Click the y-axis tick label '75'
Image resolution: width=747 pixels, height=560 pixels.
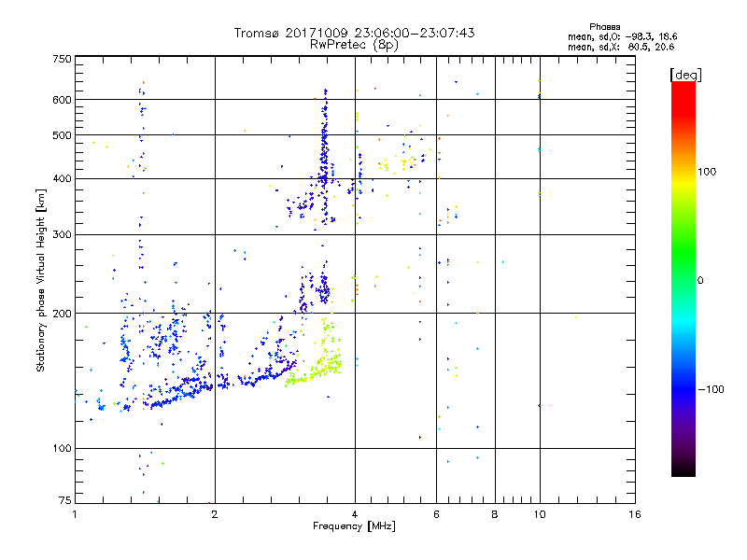65,500
